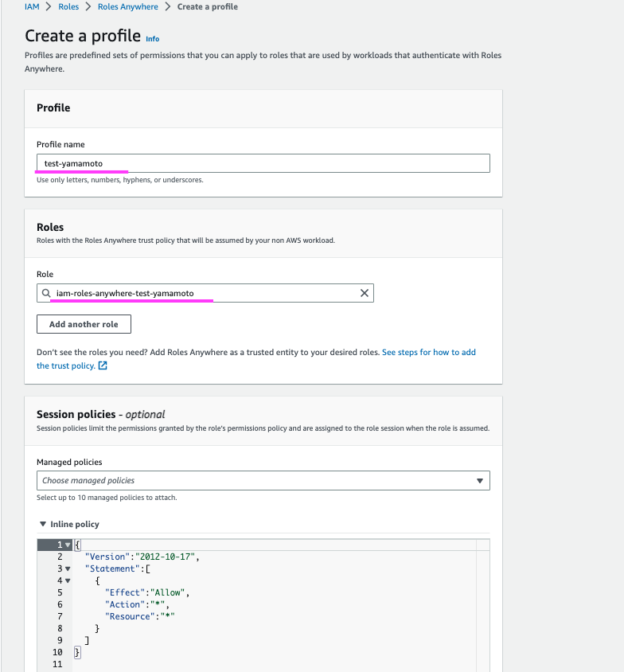Collapse the Inline policy section triangle
The image size is (624, 672).
tap(43, 524)
